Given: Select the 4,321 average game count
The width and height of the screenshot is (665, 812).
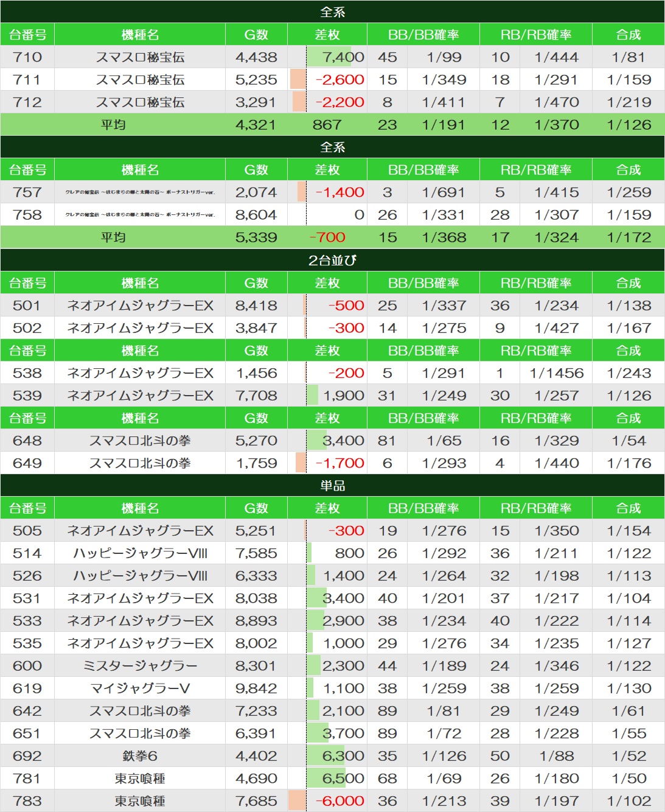Looking at the screenshot, I should tap(256, 125).
